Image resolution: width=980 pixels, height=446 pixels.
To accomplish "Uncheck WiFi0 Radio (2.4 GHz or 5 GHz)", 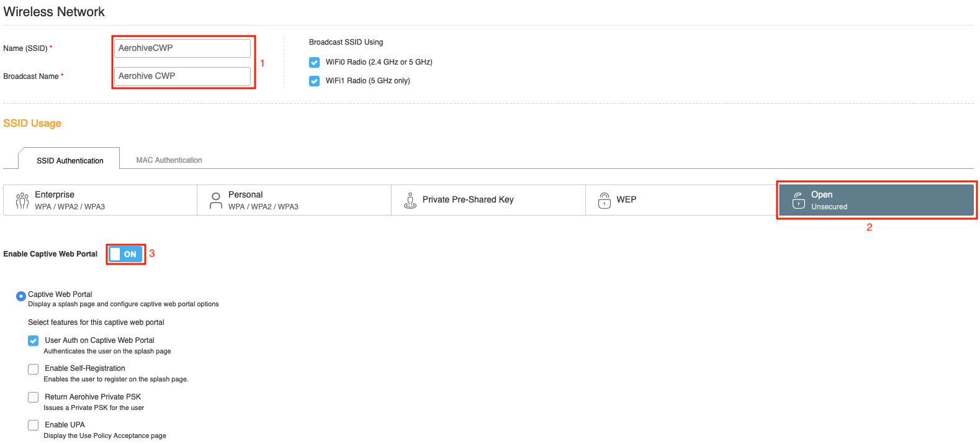I will coord(315,62).
